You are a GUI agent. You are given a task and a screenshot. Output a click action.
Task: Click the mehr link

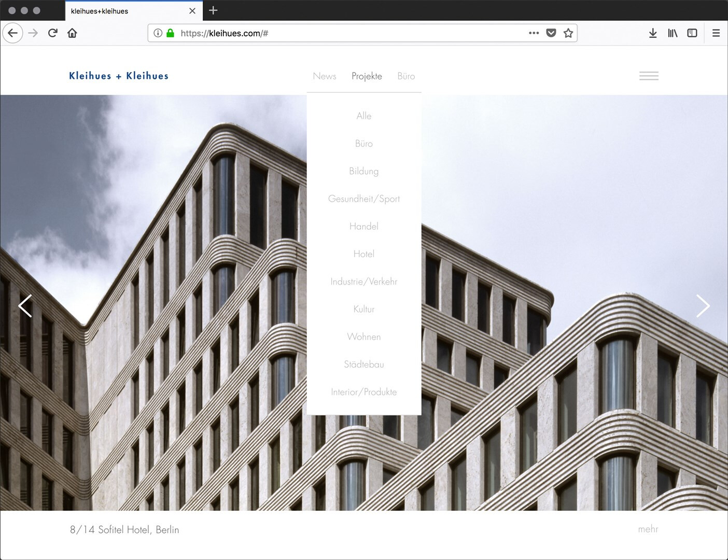coord(648,529)
